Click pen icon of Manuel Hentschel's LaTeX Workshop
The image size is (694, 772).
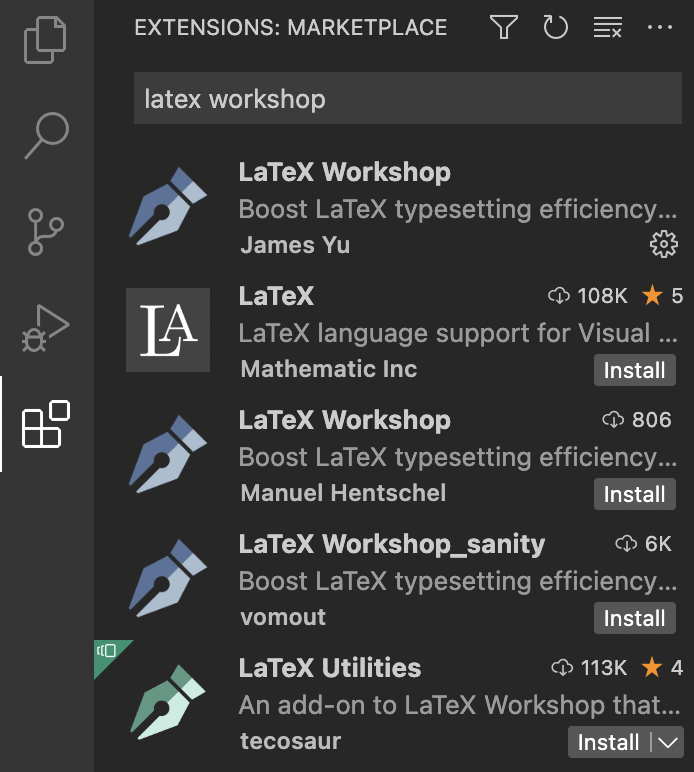[x=168, y=454]
